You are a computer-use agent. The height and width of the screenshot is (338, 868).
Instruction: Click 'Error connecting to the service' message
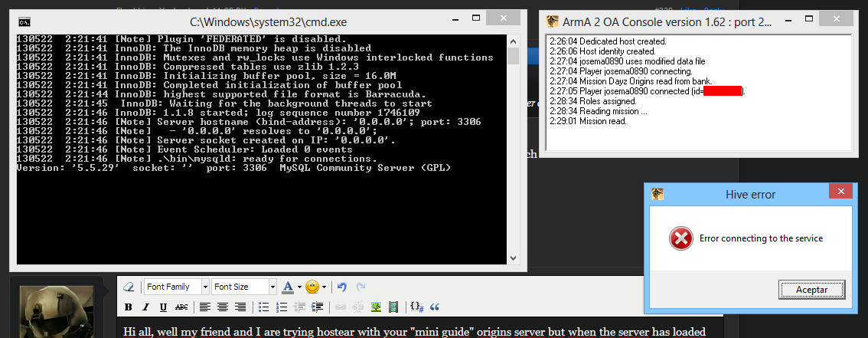(761, 239)
